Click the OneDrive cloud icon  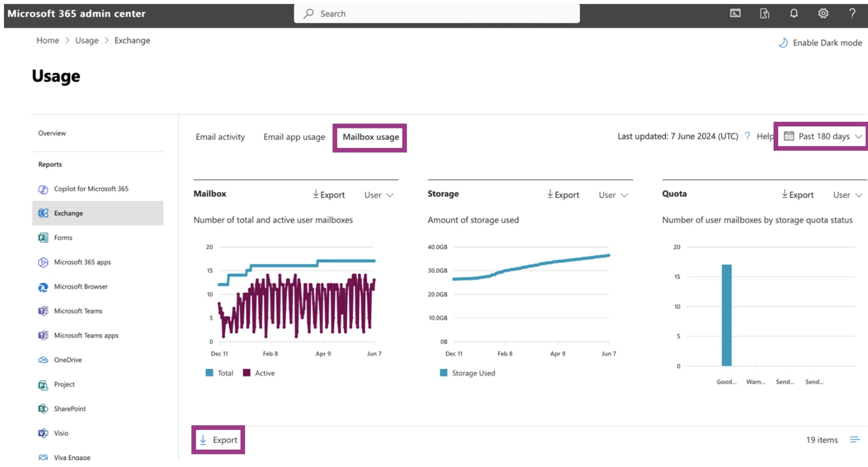(x=43, y=360)
